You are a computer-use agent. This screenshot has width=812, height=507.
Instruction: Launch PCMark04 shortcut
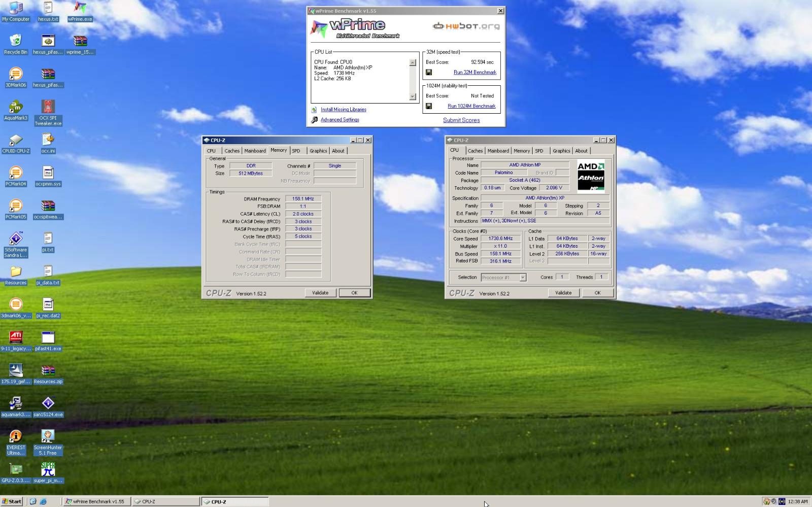pos(16,176)
